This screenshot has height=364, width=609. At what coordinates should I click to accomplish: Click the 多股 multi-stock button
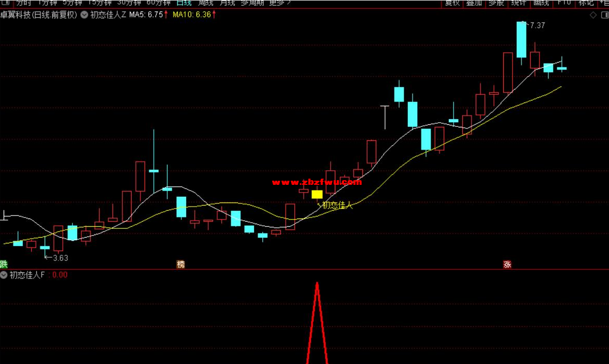pyautogui.click(x=496, y=3)
